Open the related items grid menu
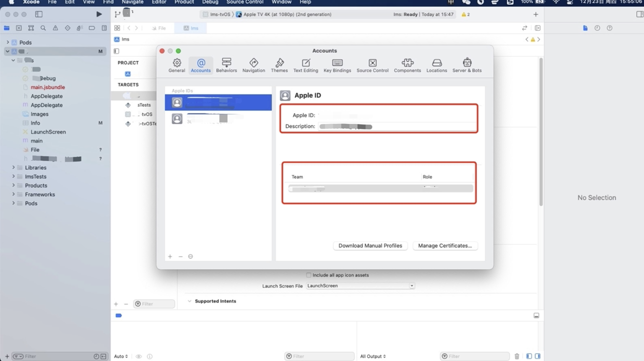Viewport: 644px width, 361px height. (117, 28)
